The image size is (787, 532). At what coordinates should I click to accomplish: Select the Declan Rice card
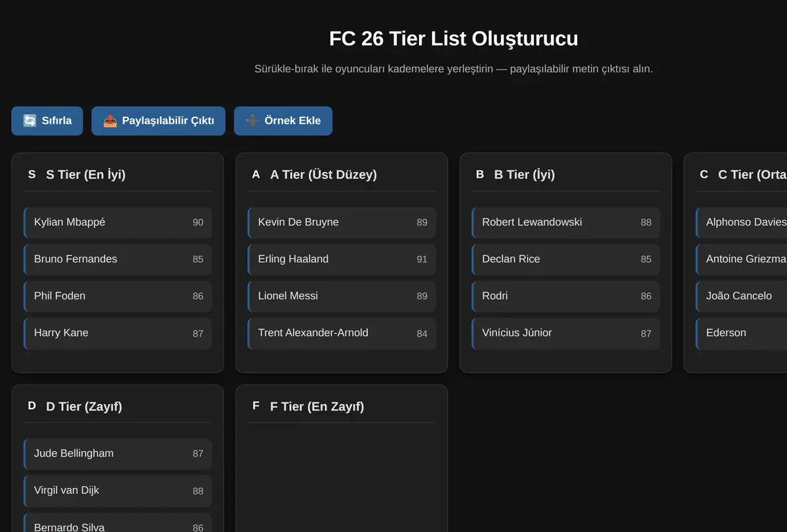tap(566, 259)
